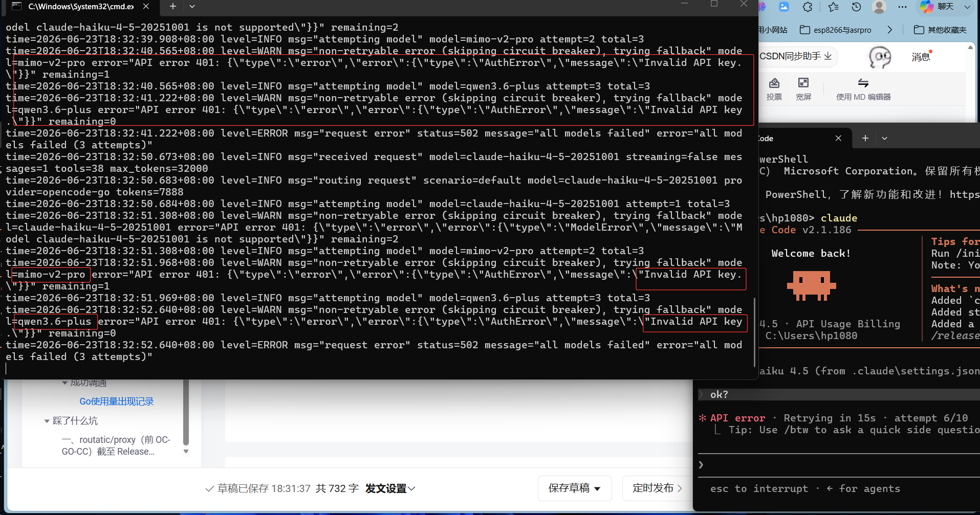980x515 pixels.
Task: Open the 保存草稿 dropdown arrow
Action: click(597, 488)
